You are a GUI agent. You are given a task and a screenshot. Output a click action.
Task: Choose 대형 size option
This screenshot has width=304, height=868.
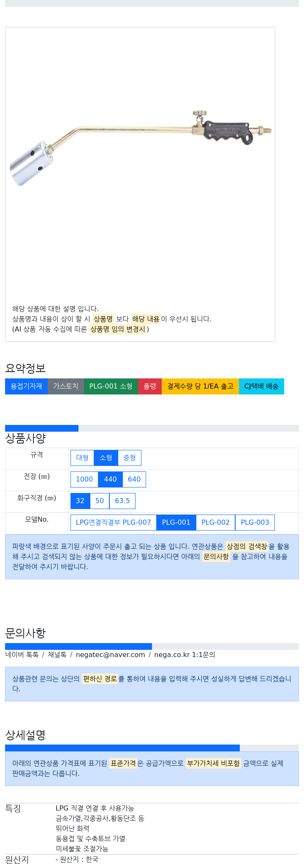point(82,458)
